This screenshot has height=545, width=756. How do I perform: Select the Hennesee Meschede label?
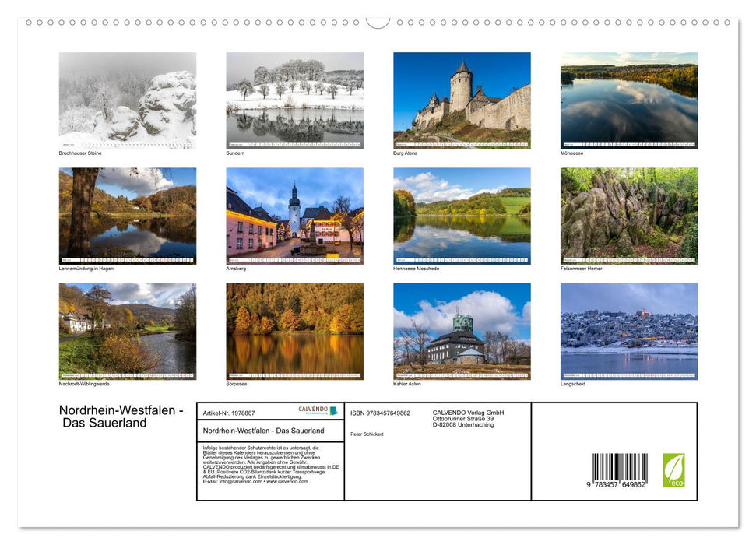(416, 267)
